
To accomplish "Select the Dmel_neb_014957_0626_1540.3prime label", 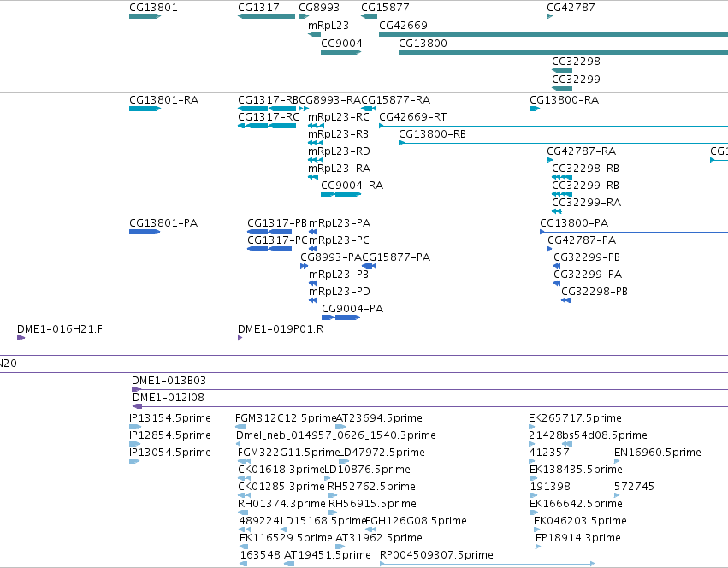I will 336,435.
